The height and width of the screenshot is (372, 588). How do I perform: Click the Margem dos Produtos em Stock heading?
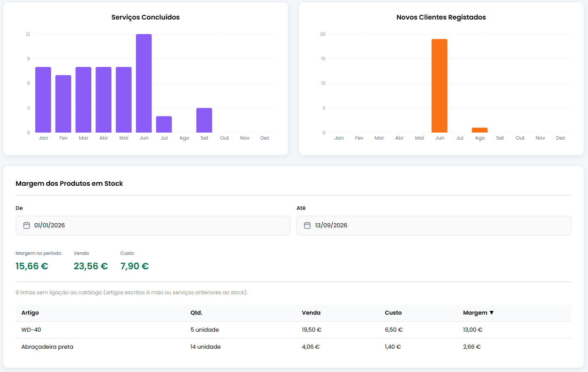coord(69,183)
